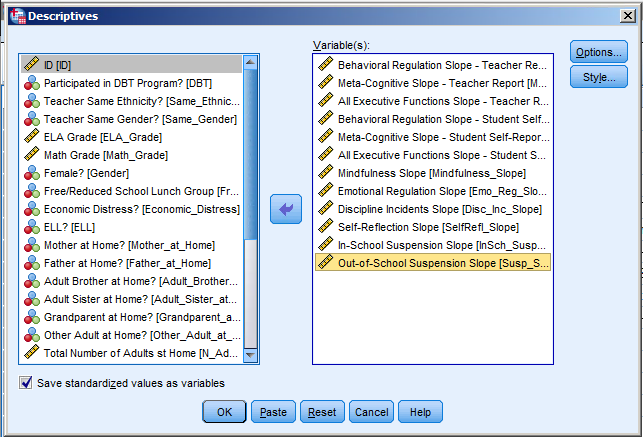
Task: Click the Paste button
Action: (273, 412)
